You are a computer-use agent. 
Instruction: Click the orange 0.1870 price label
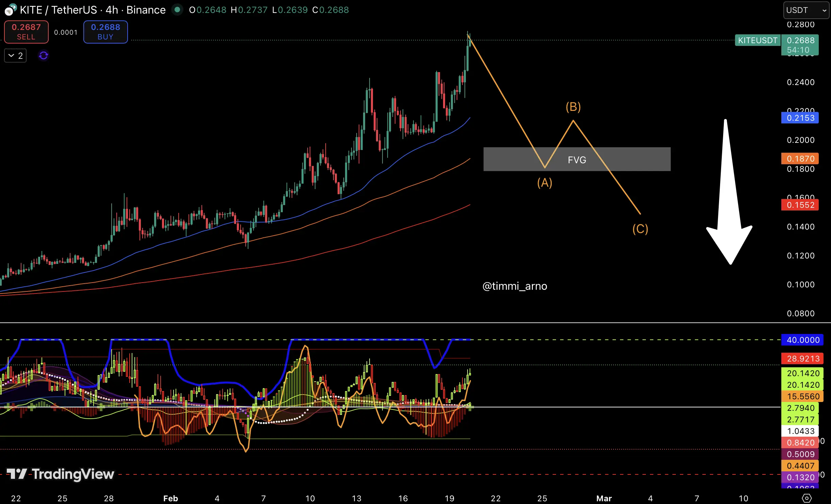point(800,158)
